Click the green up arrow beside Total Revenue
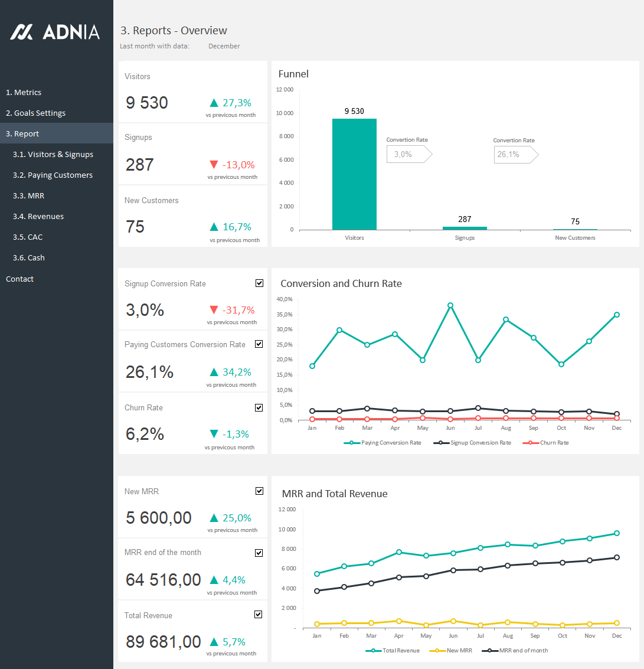The image size is (644, 669). (x=214, y=642)
